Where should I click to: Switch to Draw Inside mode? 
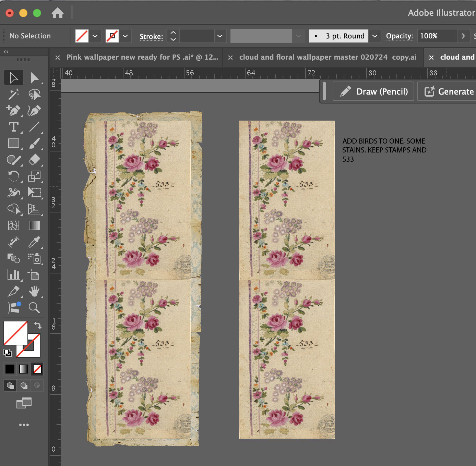click(37, 385)
